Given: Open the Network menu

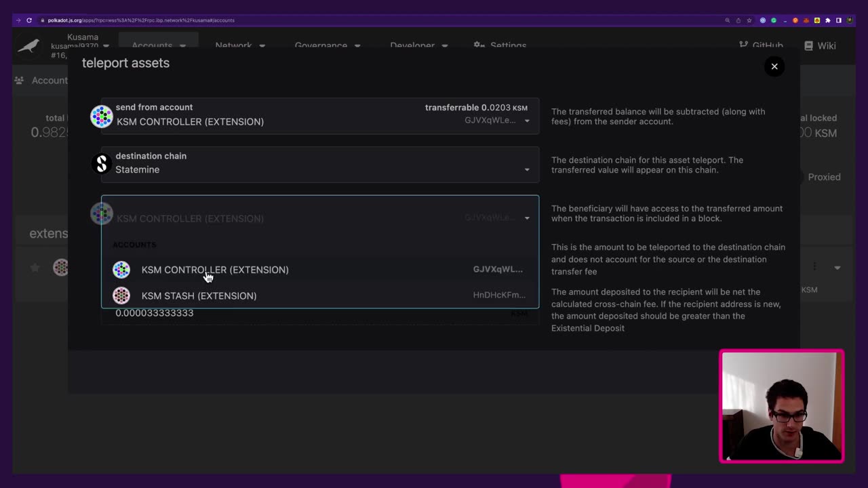Looking at the screenshot, I should [x=240, y=45].
